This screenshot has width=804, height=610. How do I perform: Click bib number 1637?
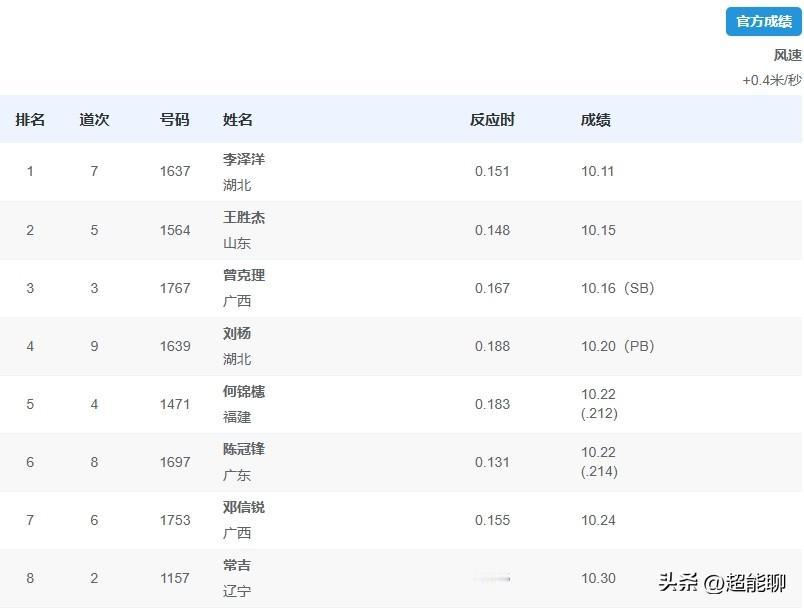pos(175,171)
